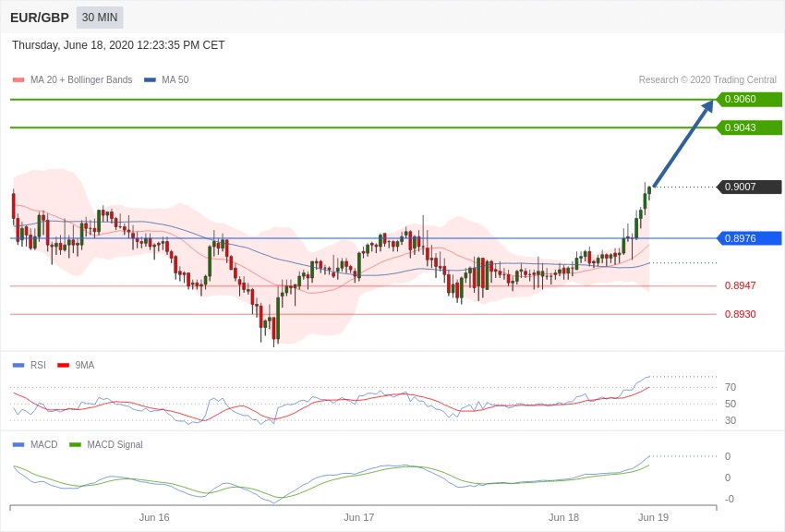
Task: Click the Jun 16 date axis label
Action: 154,517
